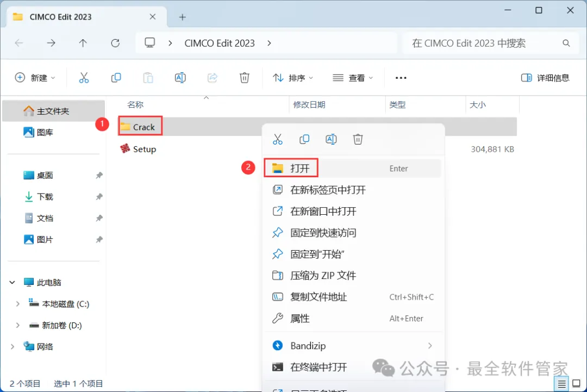Image resolution: width=587 pixels, height=392 pixels.
Task: Open the Sort dropdown menu
Action: point(293,78)
